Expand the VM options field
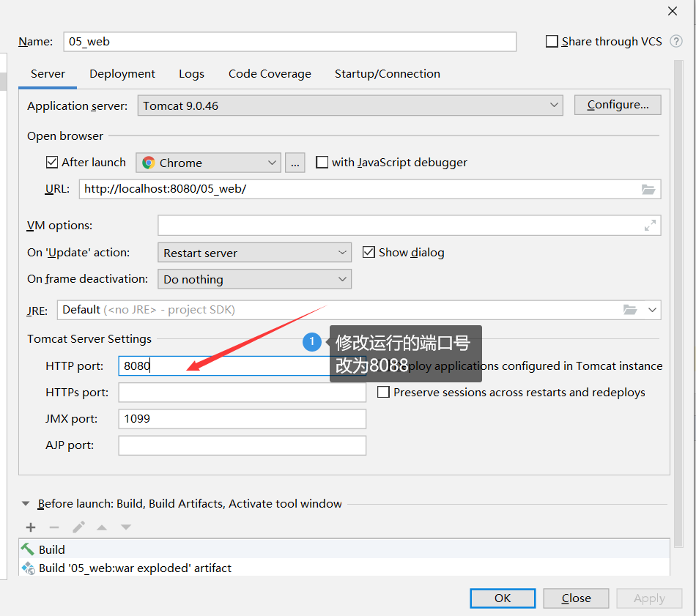 tap(649, 225)
